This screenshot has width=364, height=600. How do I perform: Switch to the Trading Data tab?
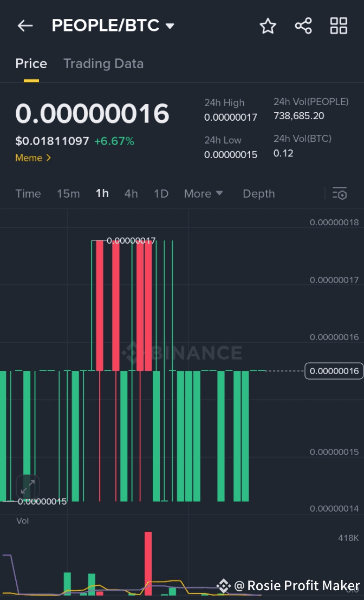coord(103,63)
